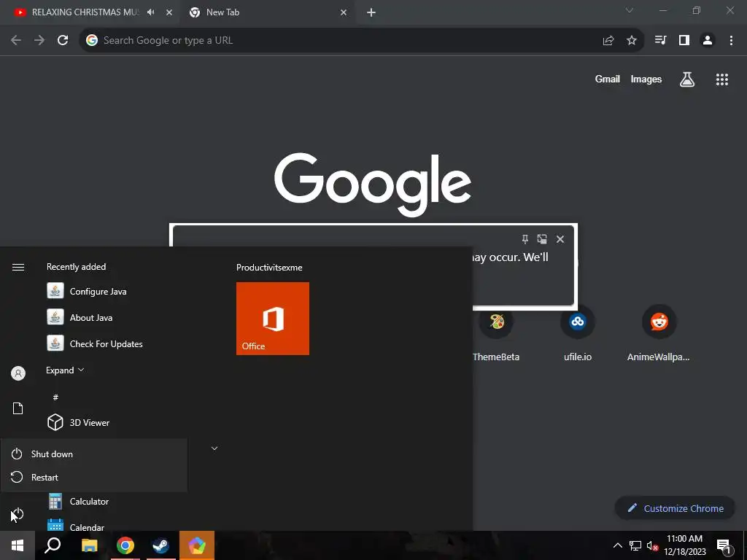Switch to RELAXING CHRISTMAS MUSIC tab

click(85, 12)
